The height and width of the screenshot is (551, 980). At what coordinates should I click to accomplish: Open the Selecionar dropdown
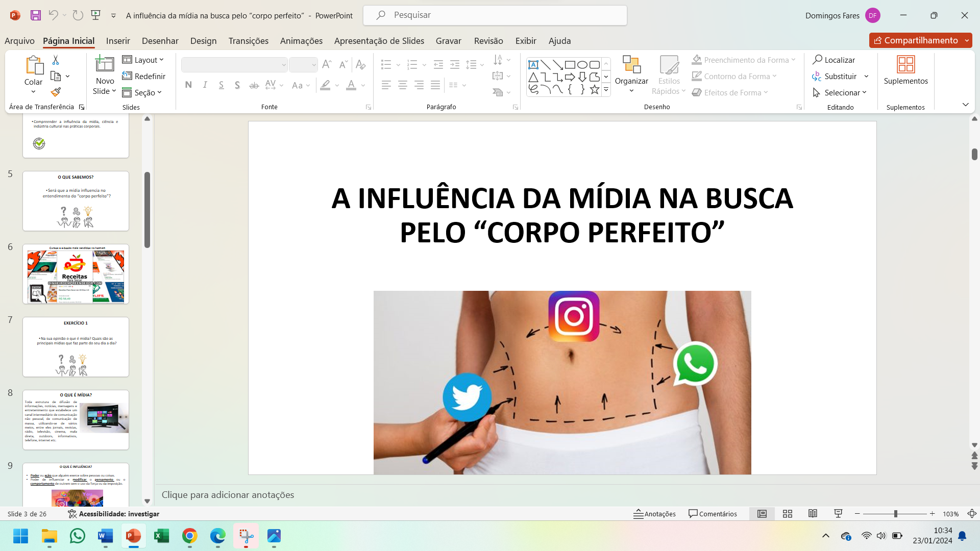(840, 92)
